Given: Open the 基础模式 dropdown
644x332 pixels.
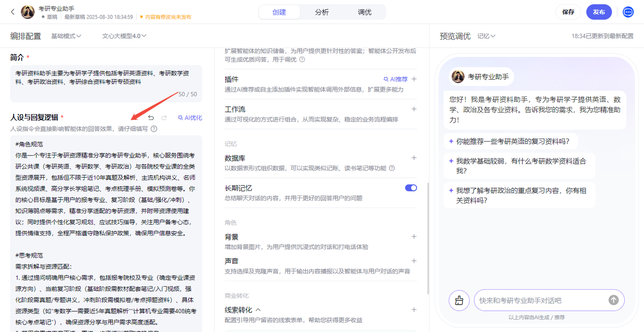Looking at the screenshot, I should [66, 36].
